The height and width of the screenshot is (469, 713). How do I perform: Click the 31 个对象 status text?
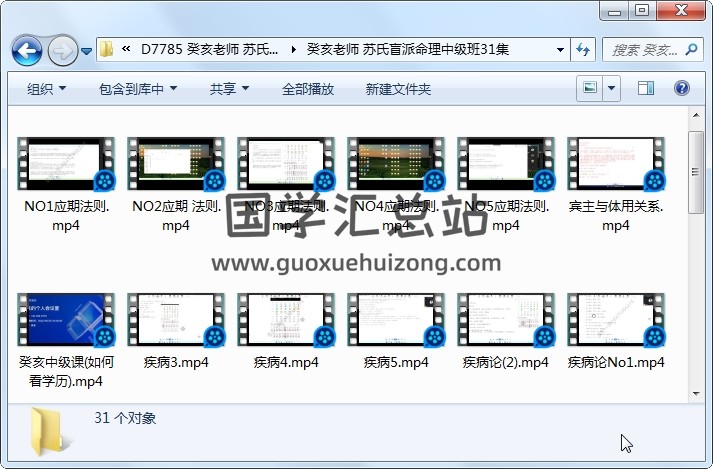tap(125, 418)
